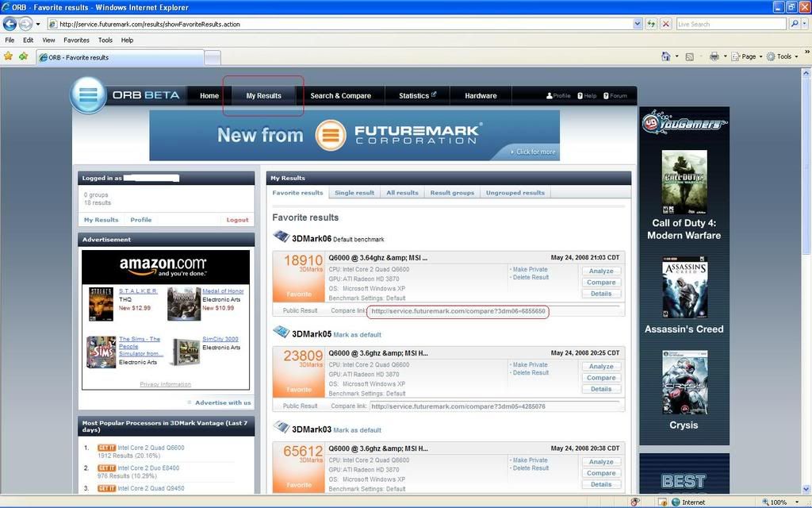Click the Home page icon in toolbar
This screenshot has width=812, height=508.
[666, 56]
